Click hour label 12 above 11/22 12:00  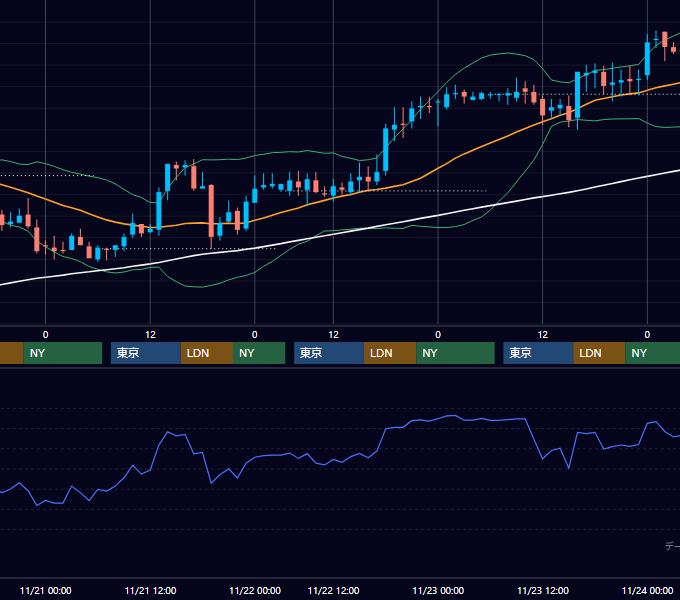point(333,335)
